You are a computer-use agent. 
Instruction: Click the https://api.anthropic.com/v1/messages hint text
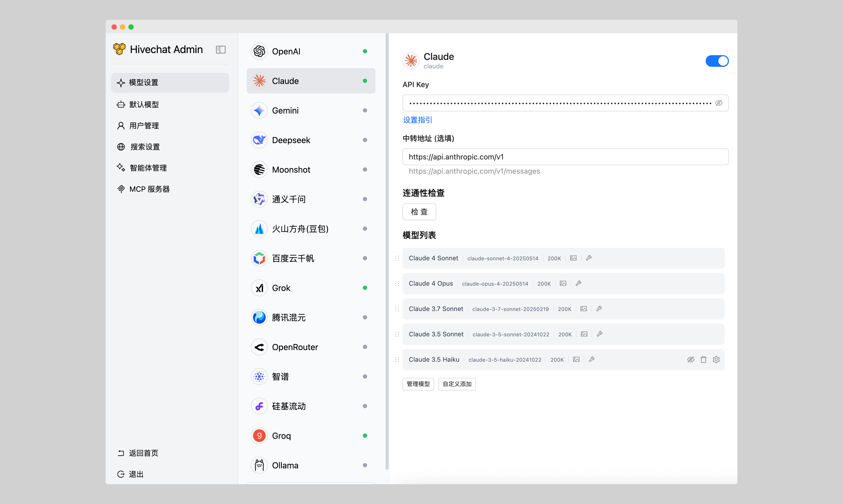tap(474, 171)
